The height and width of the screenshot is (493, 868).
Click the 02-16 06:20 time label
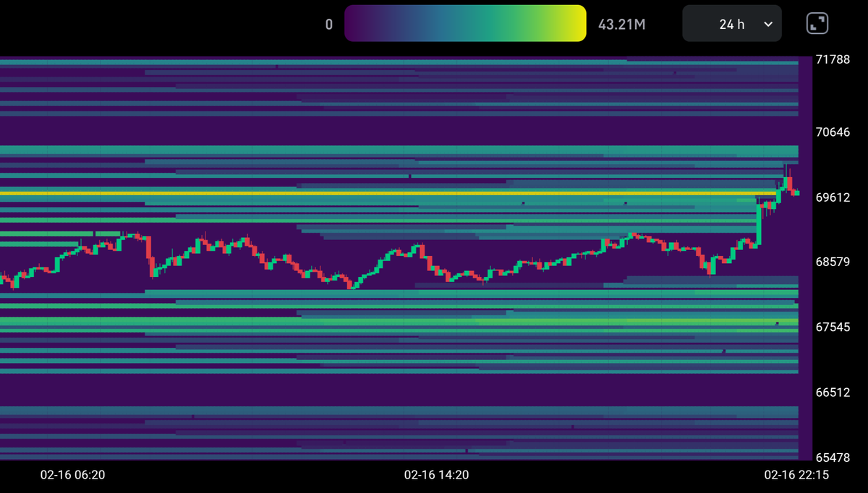pos(72,475)
